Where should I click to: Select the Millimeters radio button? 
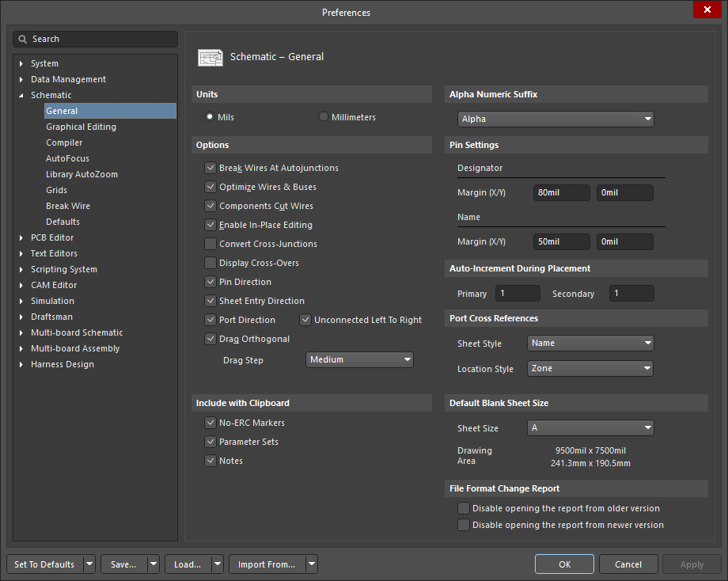point(323,116)
